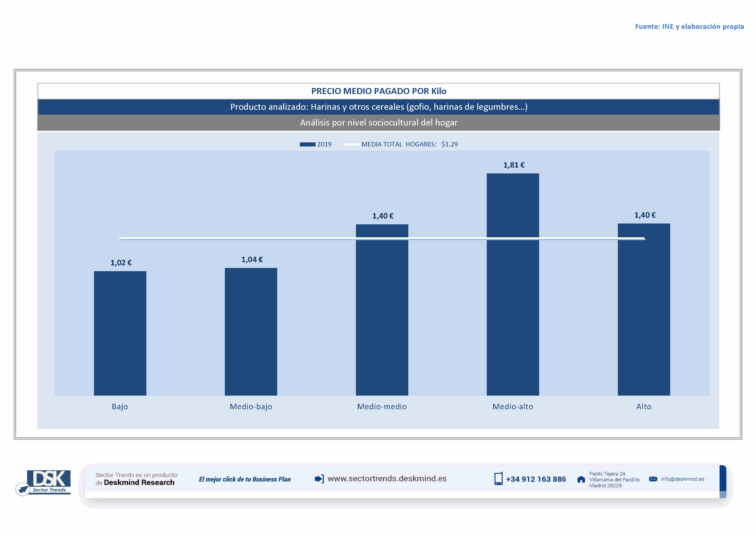Click the +34 912 163 886 phone number

pyautogui.click(x=536, y=479)
